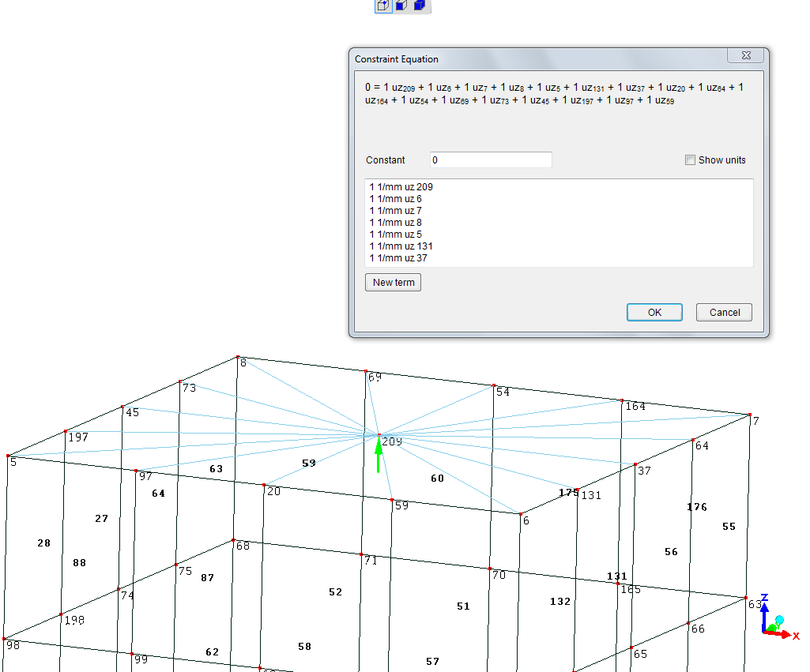Image resolution: width=810 pixels, height=672 pixels.
Task: Select the '1 1/mm uz 8' term row
Action: [396, 223]
